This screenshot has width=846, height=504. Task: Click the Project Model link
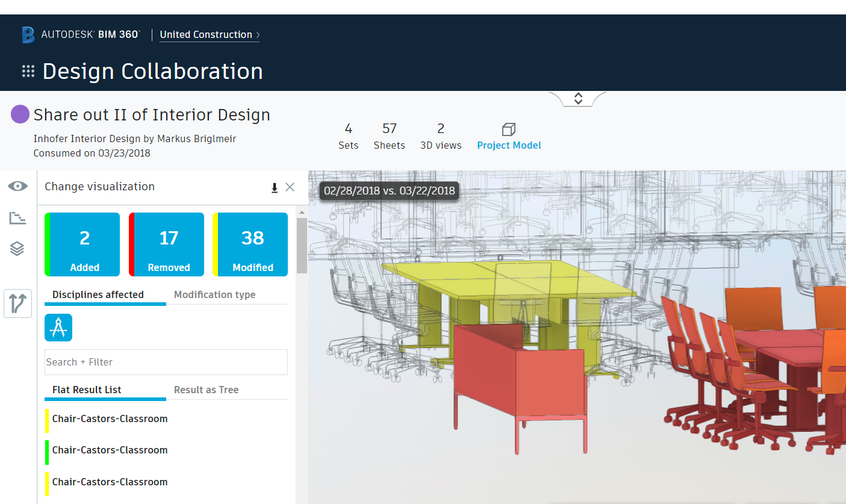click(509, 145)
